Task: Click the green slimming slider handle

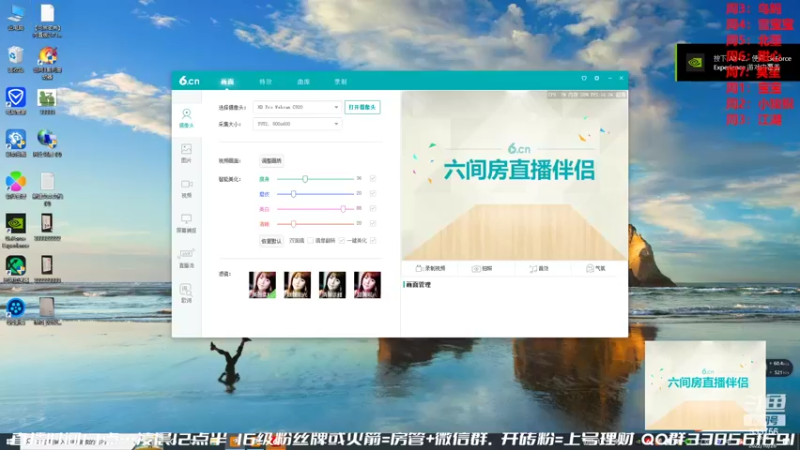Action: pos(305,179)
